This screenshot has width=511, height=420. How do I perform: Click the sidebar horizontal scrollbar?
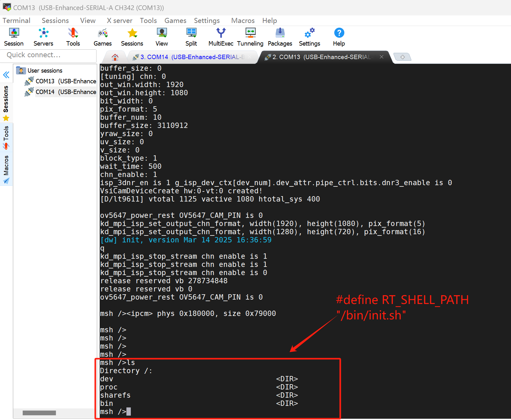(x=39, y=413)
